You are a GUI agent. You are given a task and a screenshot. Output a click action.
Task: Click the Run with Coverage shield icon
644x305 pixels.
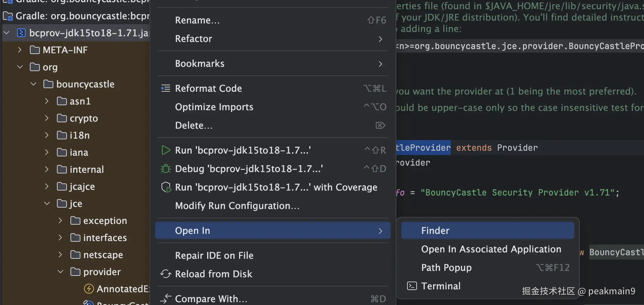(x=166, y=187)
